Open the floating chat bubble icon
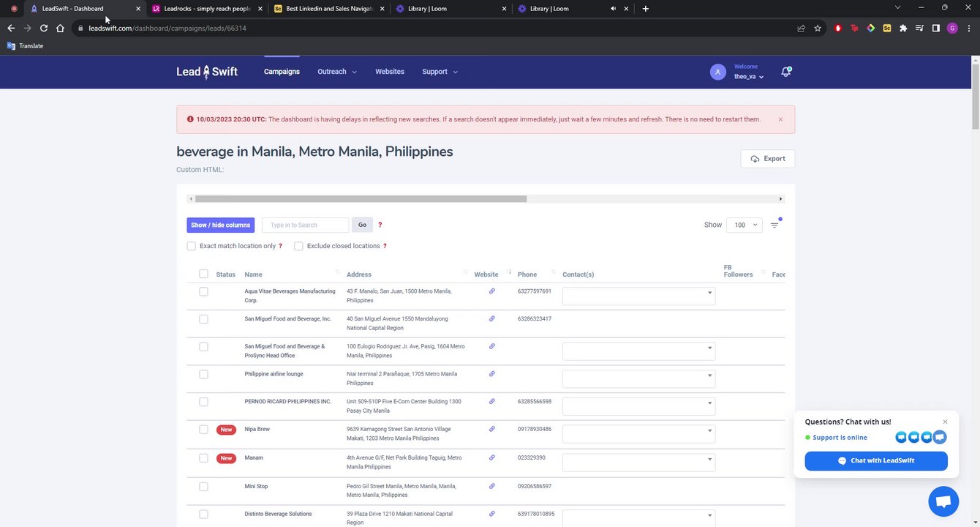The height and width of the screenshot is (527, 980). point(943,501)
